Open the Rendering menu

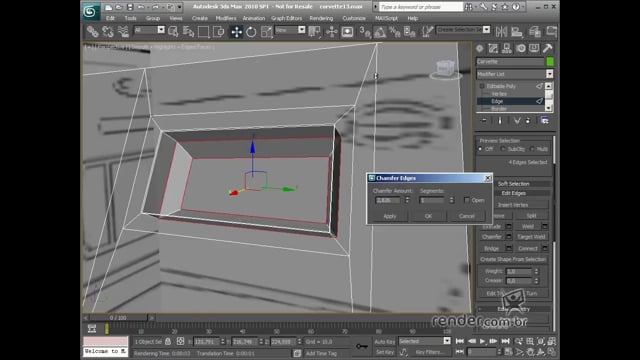tap(321, 18)
